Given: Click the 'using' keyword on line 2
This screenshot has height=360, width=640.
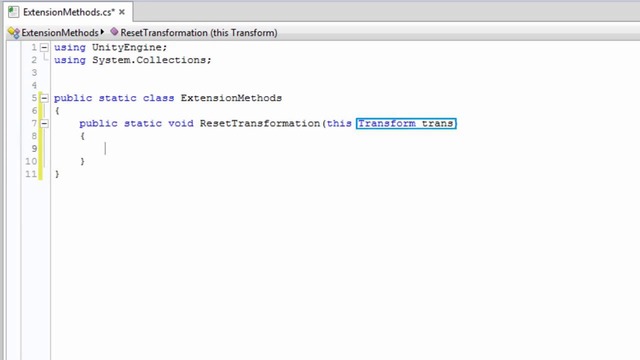Looking at the screenshot, I should coord(70,60).
